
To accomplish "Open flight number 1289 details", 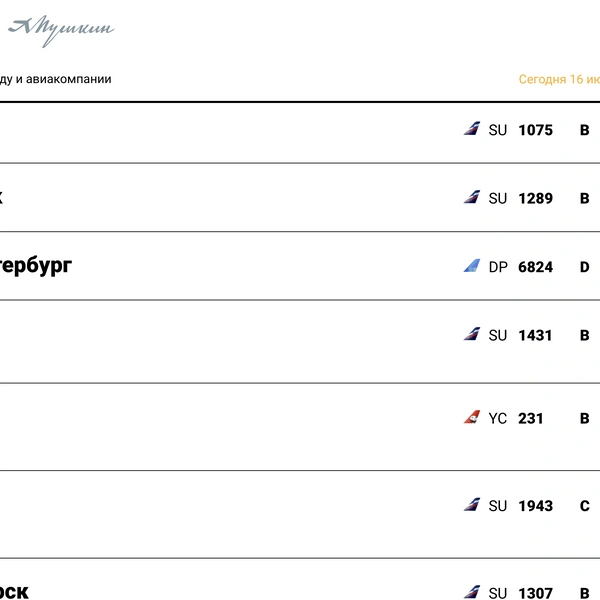I will point(535,199).
